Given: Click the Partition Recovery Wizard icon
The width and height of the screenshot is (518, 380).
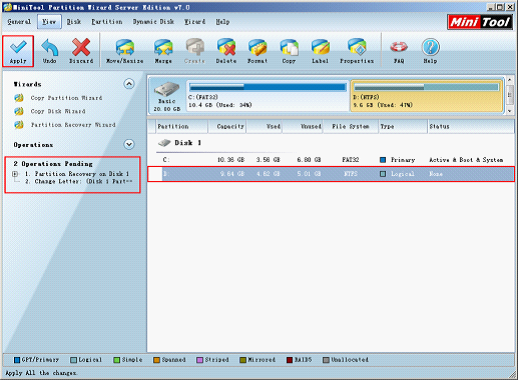Looking at the screenshot, I should (19, 125).
